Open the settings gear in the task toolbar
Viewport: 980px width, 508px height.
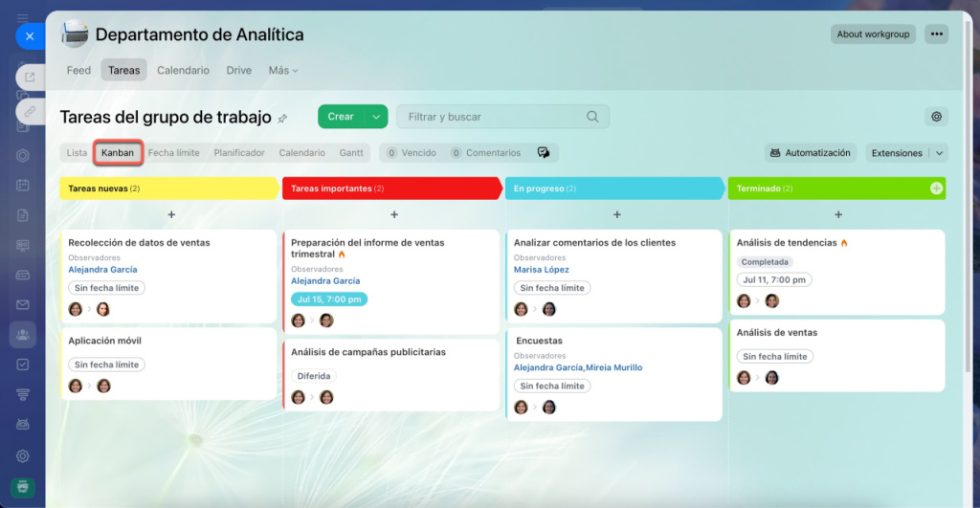click(936, 117)
